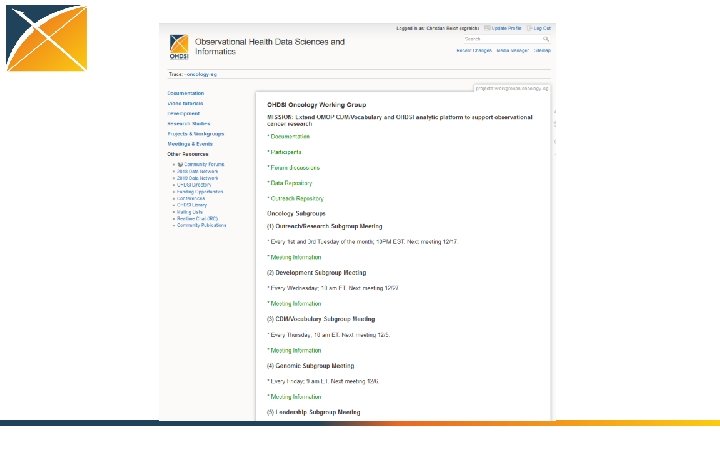This screenshot has width=720, height=450.
Task: Click the Update Profile icon
Action: (x=487, y=28)
